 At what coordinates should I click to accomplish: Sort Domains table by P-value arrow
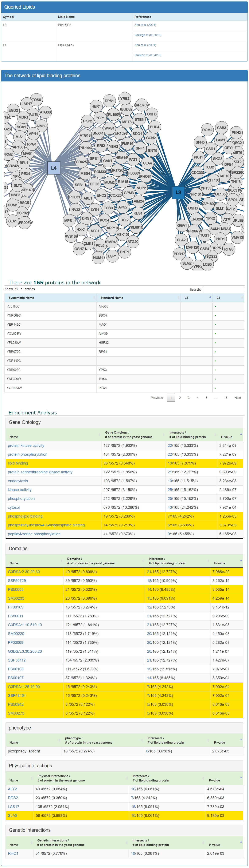point(241,560)
